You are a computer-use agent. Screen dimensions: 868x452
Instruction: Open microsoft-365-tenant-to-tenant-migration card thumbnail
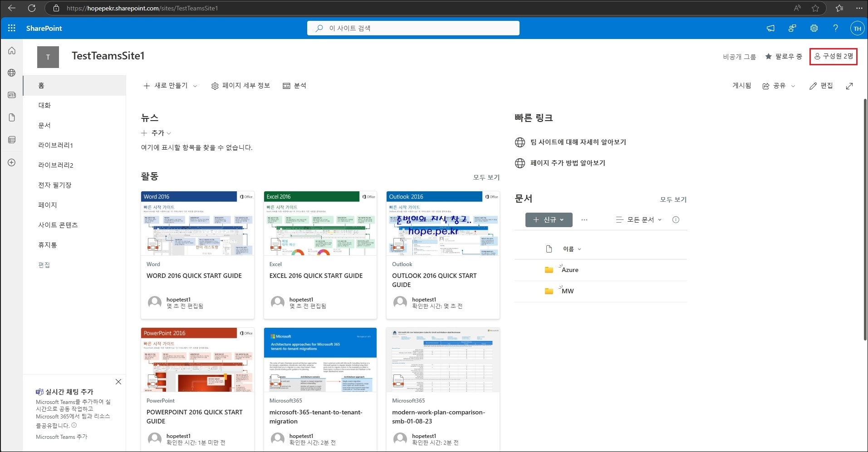[320, 360]
